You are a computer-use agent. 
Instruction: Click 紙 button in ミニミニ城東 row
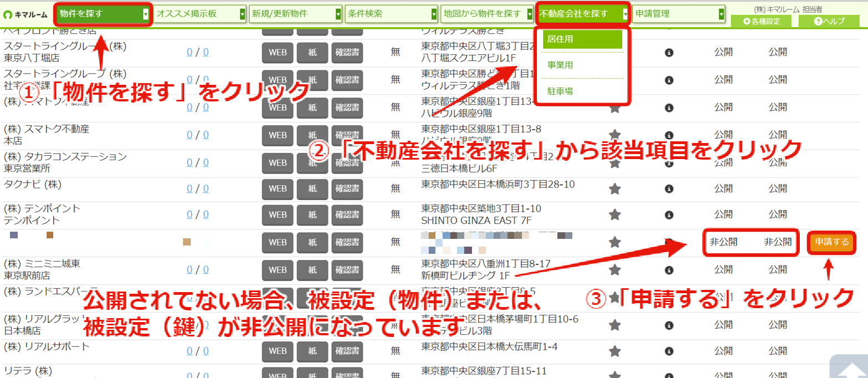click(x=312, y=270)
